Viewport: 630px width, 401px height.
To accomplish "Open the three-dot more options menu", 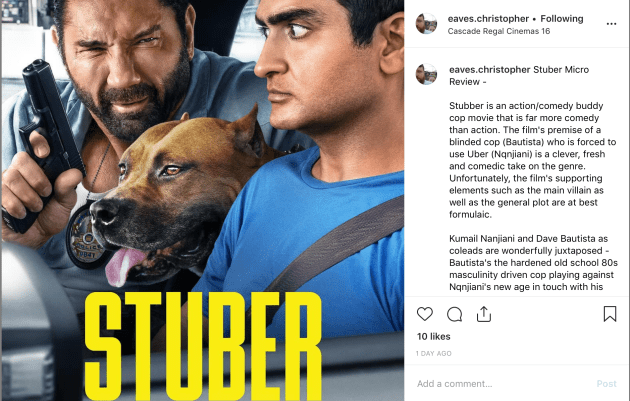I will point(611,24).
